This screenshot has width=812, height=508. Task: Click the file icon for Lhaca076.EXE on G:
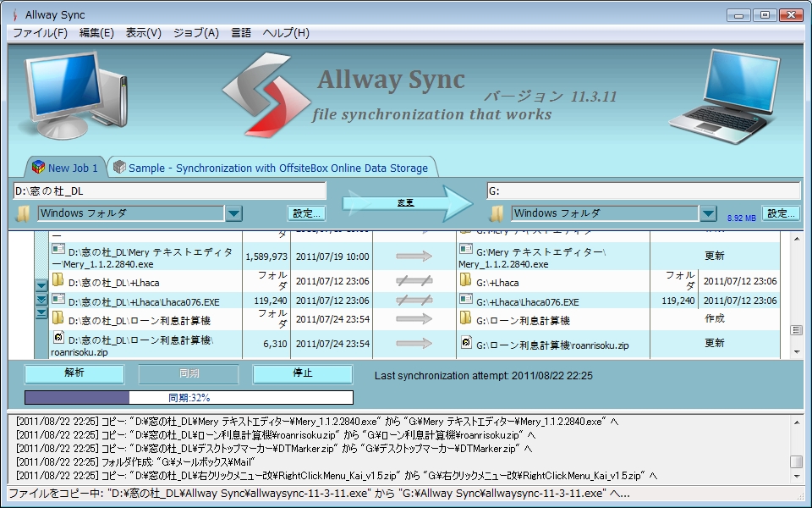pyautogui.click(x=468, y=299)
